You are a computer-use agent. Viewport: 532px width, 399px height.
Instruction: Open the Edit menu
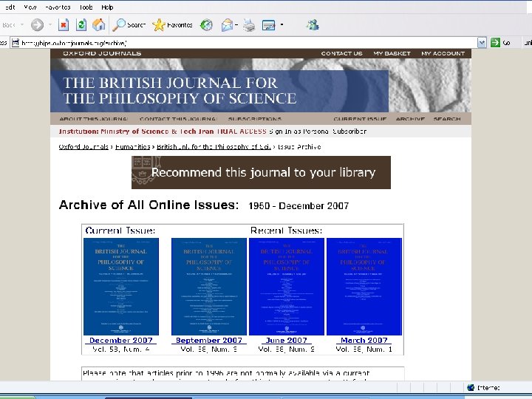[x=10, y=7]
